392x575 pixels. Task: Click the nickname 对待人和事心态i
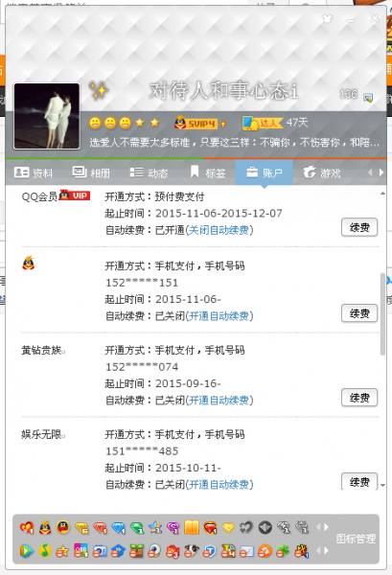(223, 91)
